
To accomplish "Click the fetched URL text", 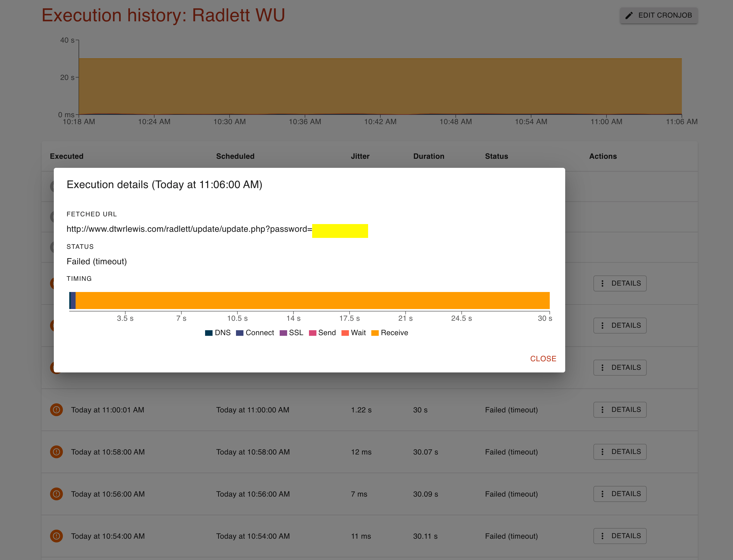I will click(189, 229).
